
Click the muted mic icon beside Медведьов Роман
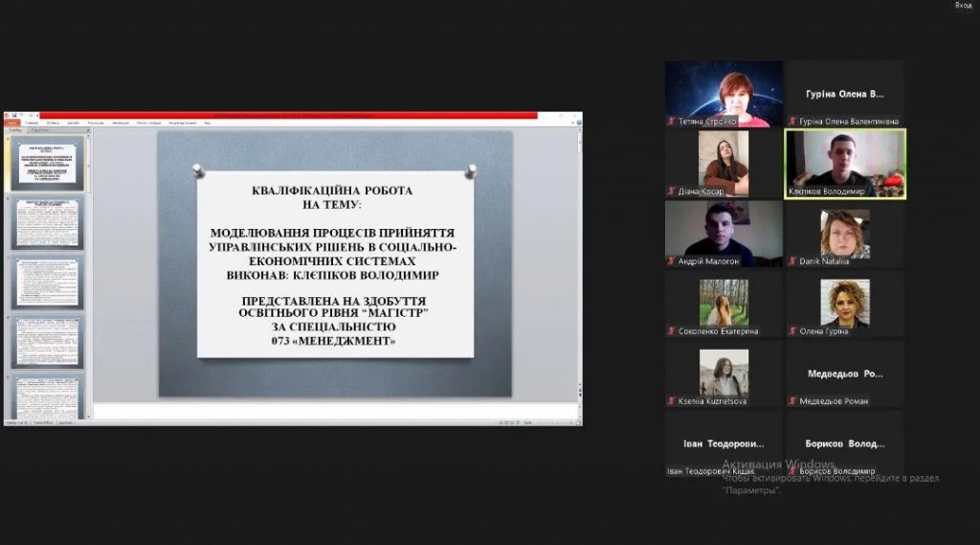791,401
